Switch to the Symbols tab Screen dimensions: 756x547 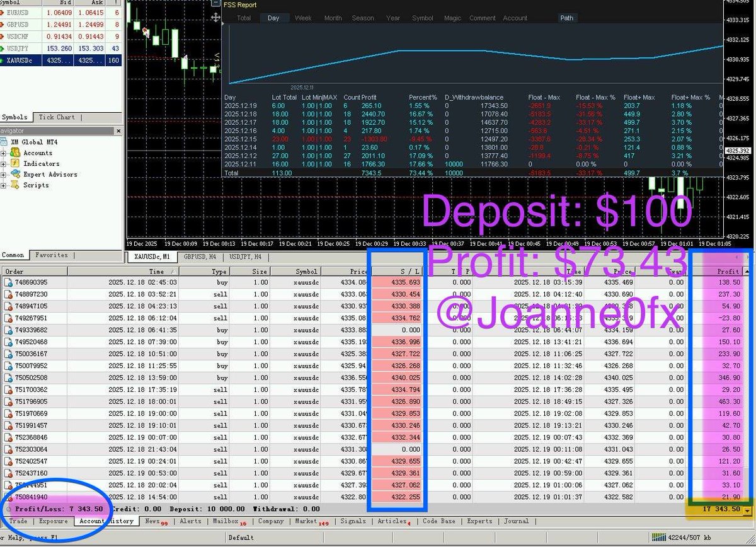click(x=14, y=117)
